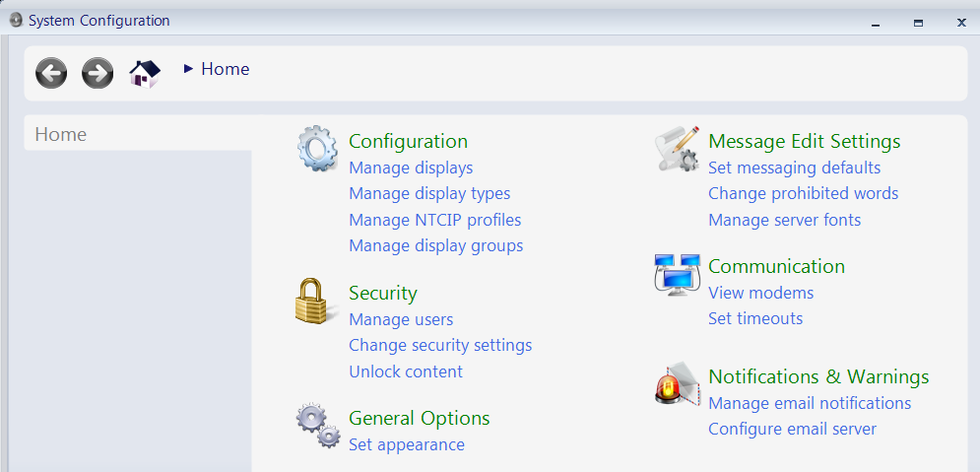
Task: Open Manage server fonts
Action: 784,220
